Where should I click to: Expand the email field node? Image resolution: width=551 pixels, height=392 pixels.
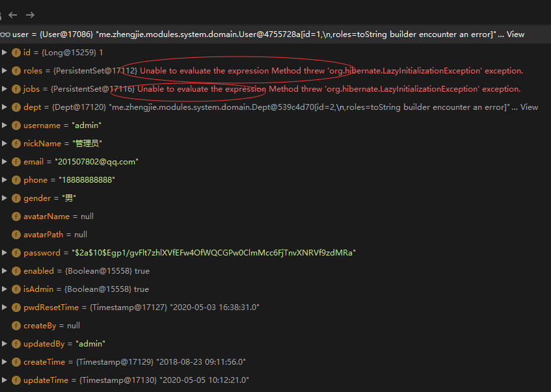(x=4, y=162)
